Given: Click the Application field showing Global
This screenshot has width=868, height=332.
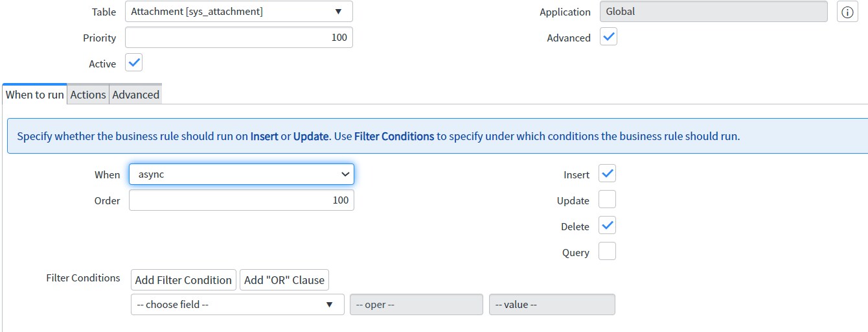Looking at the screenshot, I should point(714,12).
